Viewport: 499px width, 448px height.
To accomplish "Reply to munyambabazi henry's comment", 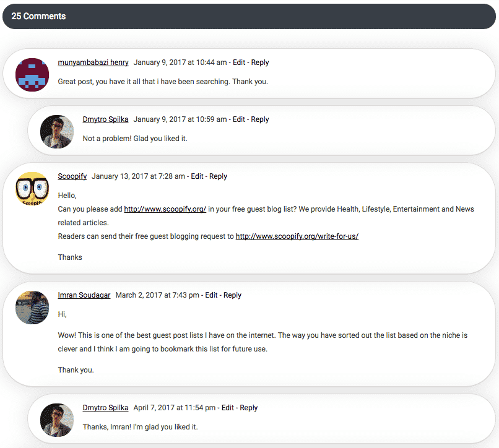I will [x=260, y=62].
